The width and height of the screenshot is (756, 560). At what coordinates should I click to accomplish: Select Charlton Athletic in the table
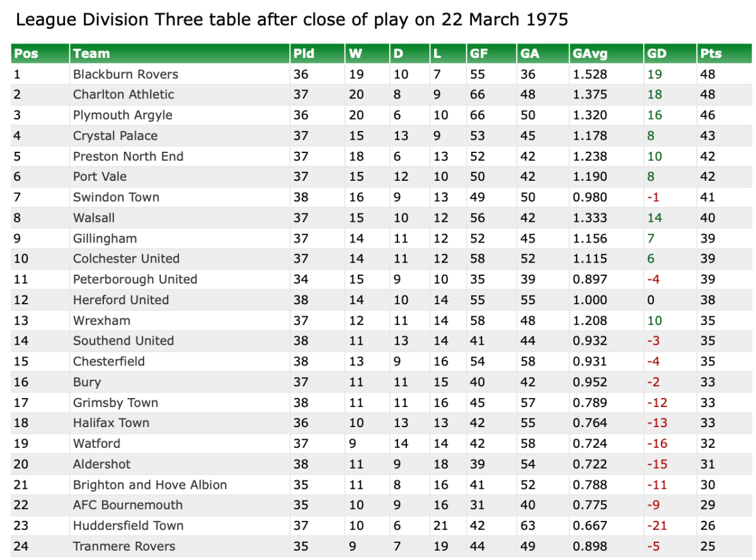[123, 94]
